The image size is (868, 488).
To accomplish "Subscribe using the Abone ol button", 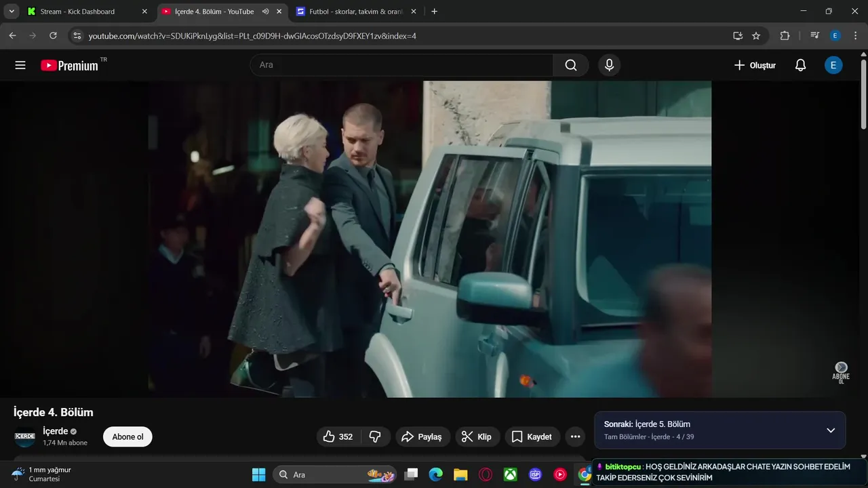I will tap(127, 436).
